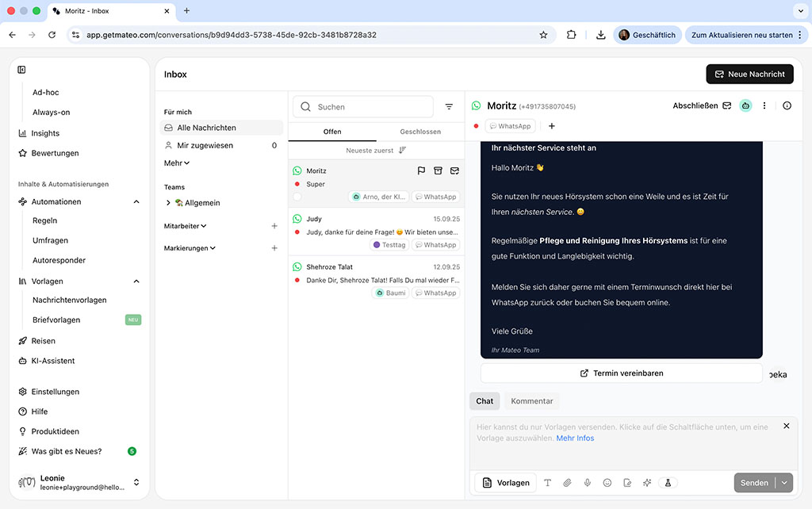
Task: Archive the Moritz conversation via box icon
Action: tap(438, 171)
